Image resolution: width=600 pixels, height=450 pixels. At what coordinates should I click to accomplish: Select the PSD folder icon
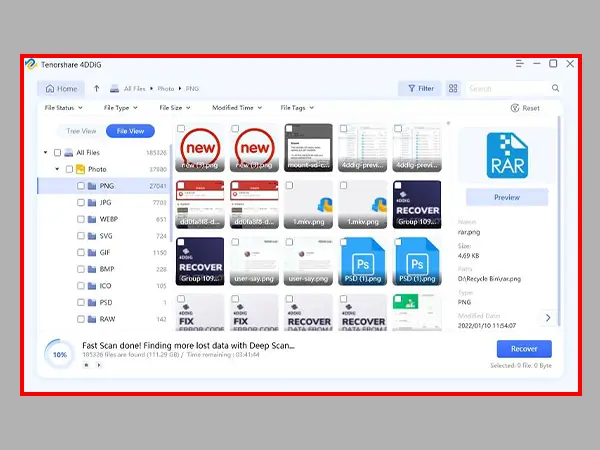tap(92, 303)
